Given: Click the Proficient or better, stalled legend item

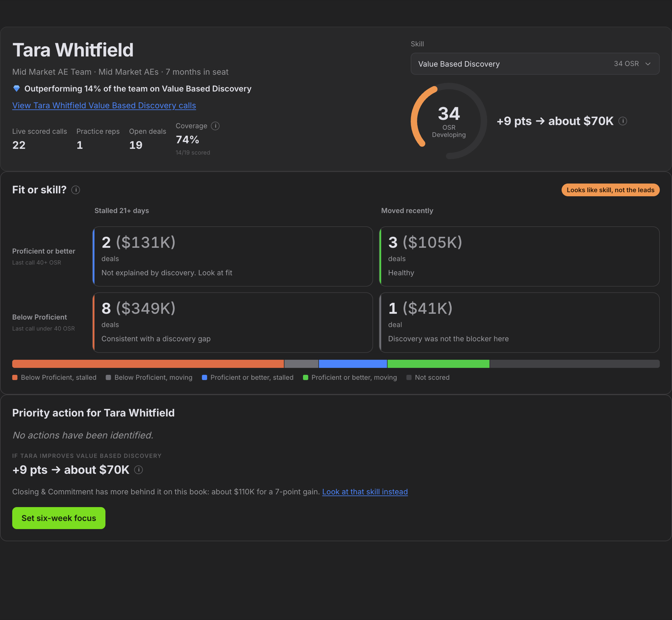Looking at the screenshot, I should point(248,378).
